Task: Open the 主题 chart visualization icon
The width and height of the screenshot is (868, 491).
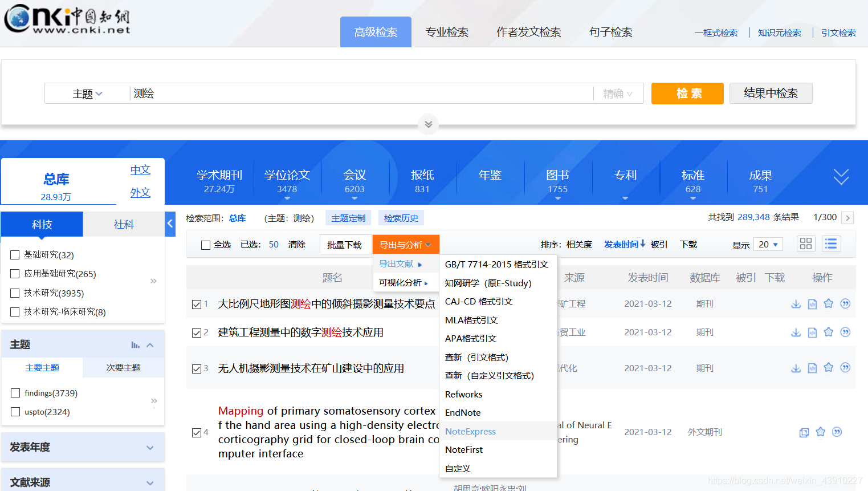Action: click(135, 345)
